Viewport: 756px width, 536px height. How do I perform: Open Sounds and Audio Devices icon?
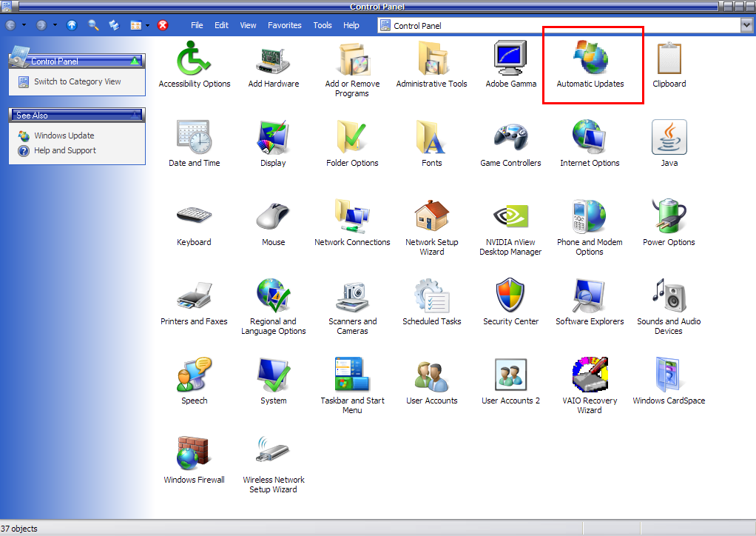(x=669, y=295)
